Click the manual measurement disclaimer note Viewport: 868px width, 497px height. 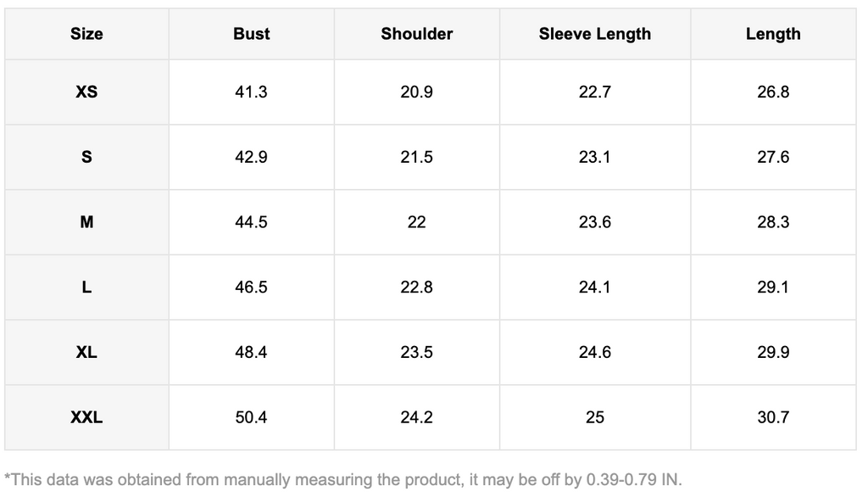click(342, 479)
